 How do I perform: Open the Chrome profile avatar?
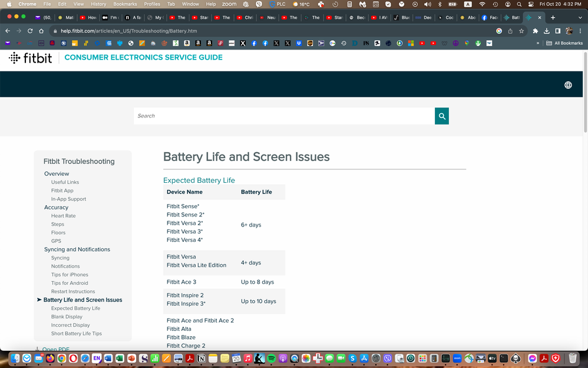569,31
